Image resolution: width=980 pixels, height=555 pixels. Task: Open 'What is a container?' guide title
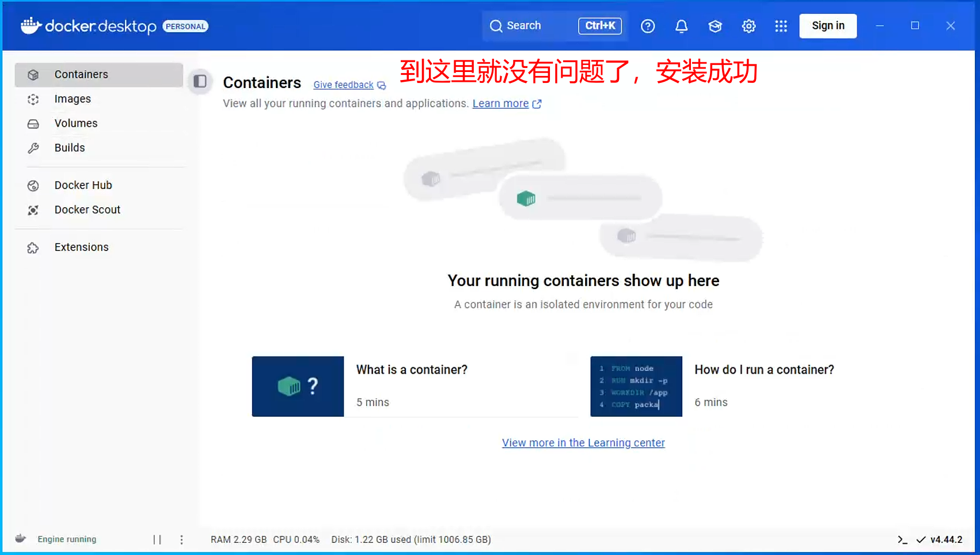click(x=412, y=370)
